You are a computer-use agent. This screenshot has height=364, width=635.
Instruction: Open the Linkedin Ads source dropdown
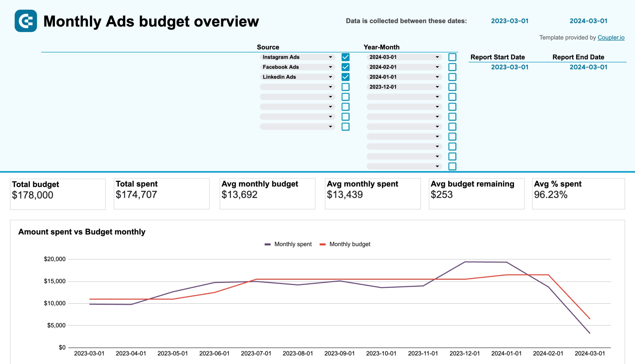tap(330, 77)
